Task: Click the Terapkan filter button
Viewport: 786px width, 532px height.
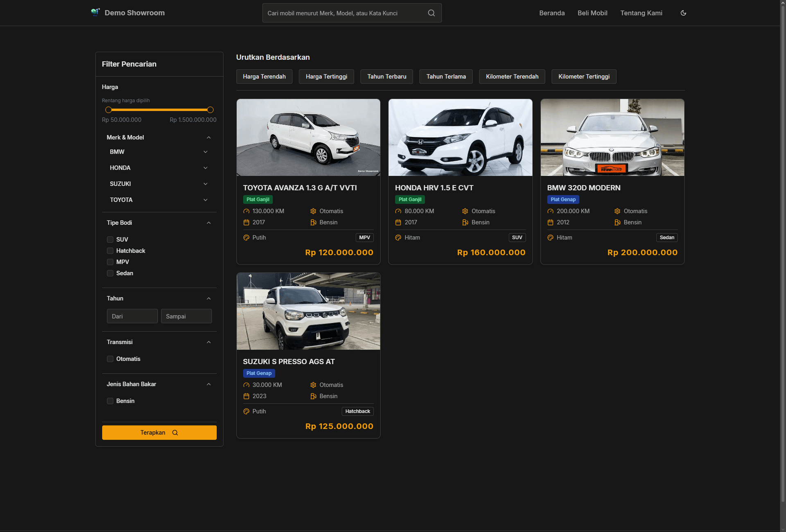Action: [159, 433]
